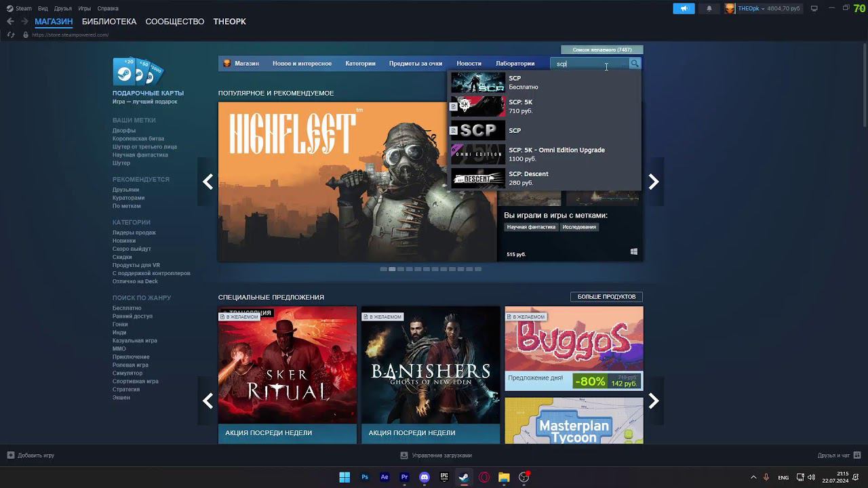This screenshot has height=488, width=868.
Task: Open the Ранний доступ genre link
Action: tap(132, 317)
